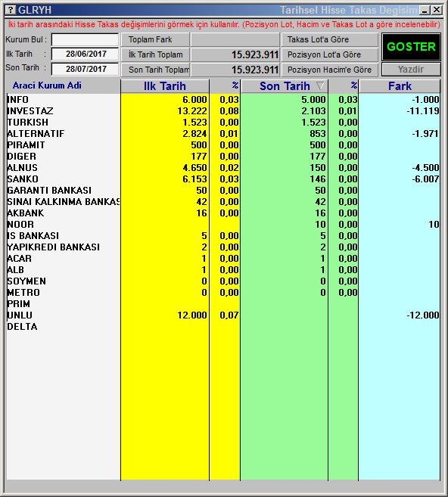
Task: Click the help question mark icon
Action: pyautogui.click(x=11, y=10)
